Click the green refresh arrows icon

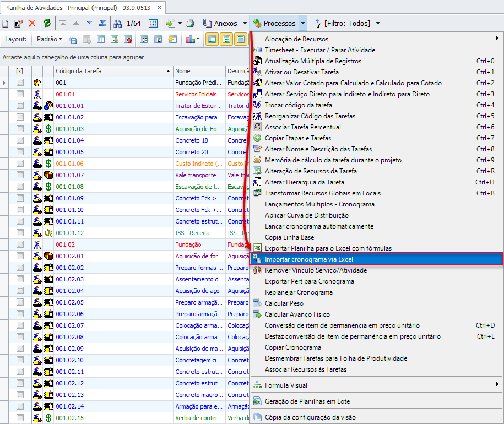pyautogui.click(x=47, y=23)
